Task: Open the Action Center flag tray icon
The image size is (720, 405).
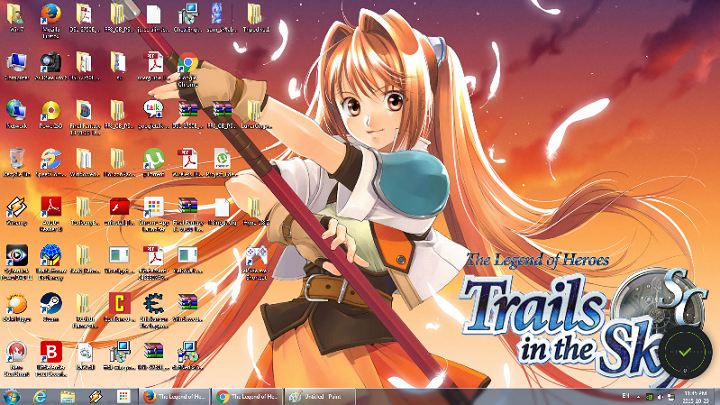Action: pyautogui.click(x=670, y=397)
